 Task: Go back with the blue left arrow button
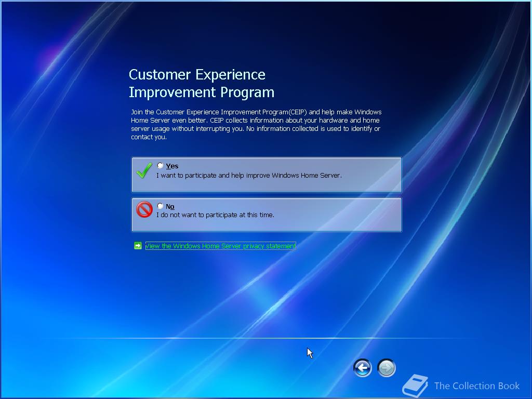coord(362,368)
